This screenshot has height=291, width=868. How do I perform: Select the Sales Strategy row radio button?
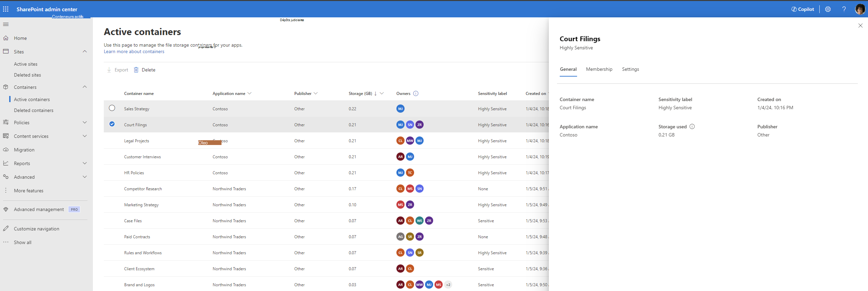coord(112,108)
